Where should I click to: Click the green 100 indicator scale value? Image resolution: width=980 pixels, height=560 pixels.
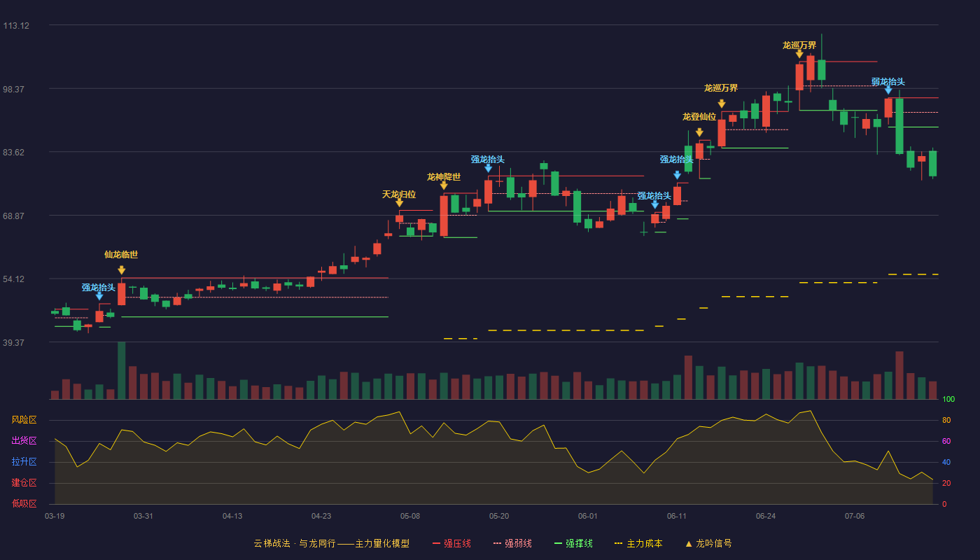click(948, 400)
